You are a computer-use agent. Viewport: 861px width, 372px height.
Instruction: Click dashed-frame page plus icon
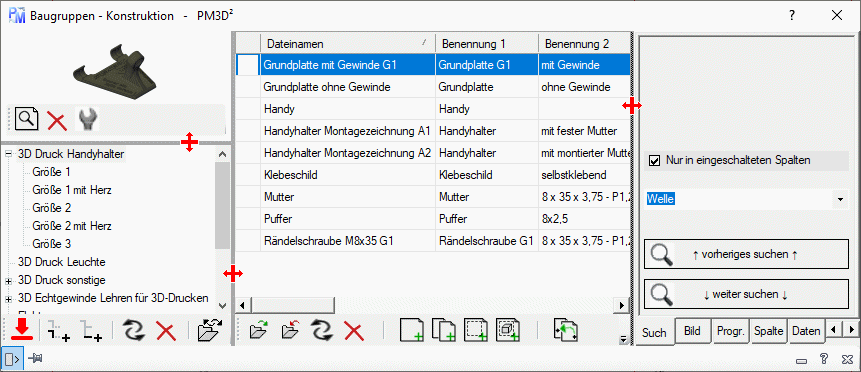[476, 330]
